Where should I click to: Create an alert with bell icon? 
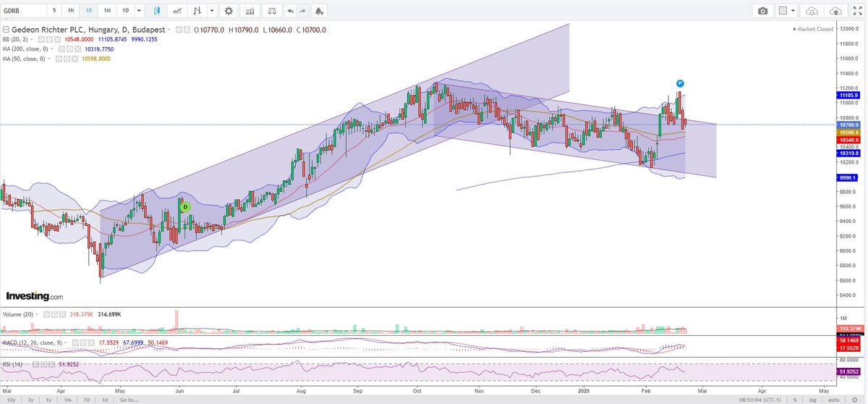click(x=319, y=11)
